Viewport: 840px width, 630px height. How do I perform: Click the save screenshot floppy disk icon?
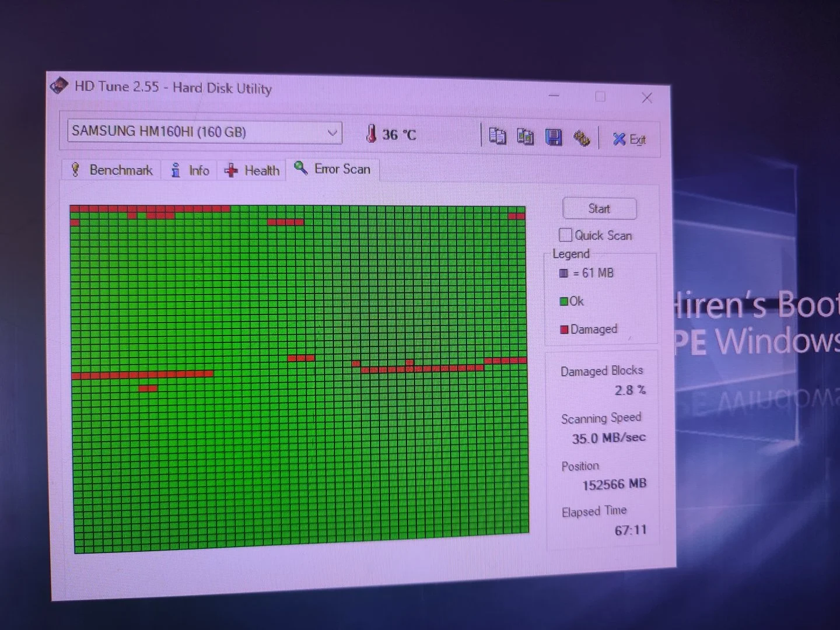(x=554, y=137)
